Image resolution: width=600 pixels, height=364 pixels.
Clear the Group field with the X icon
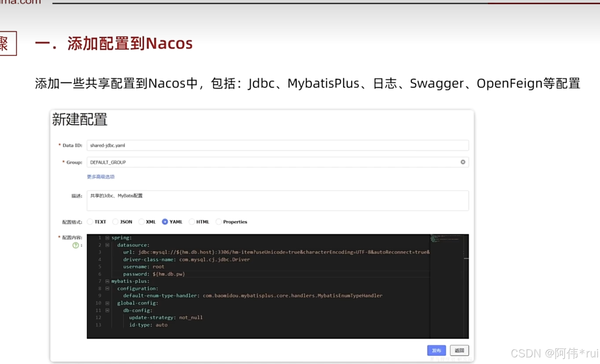(x=463, y=162)
